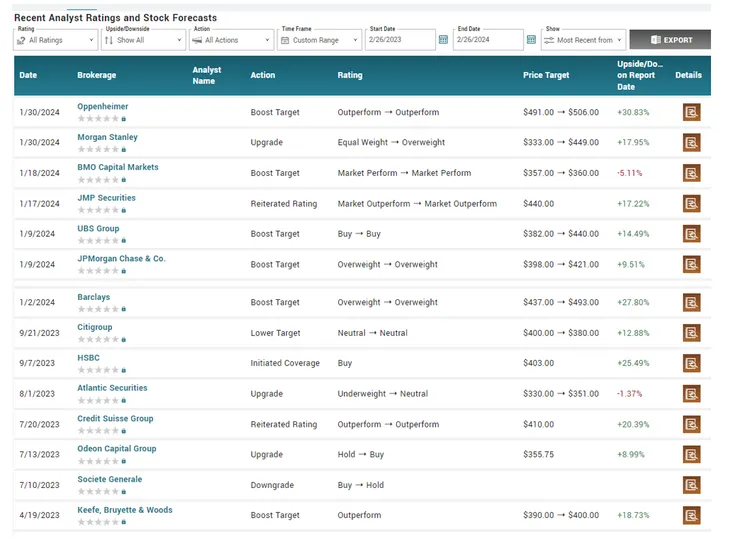The image size is (730, 541).
Task: Click star rating under Oppenheimer
Action: [98, 119]
